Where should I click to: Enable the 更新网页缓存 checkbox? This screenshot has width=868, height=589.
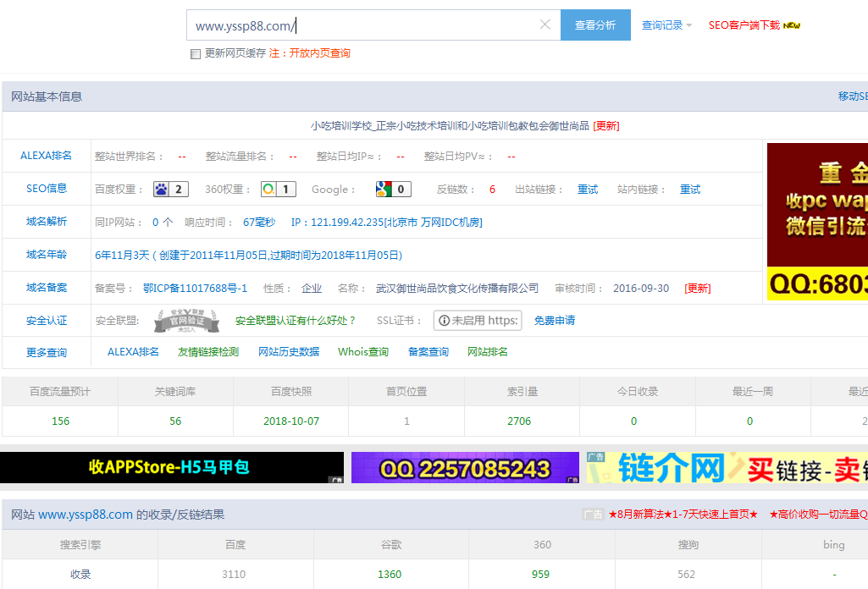coord(196,52)
